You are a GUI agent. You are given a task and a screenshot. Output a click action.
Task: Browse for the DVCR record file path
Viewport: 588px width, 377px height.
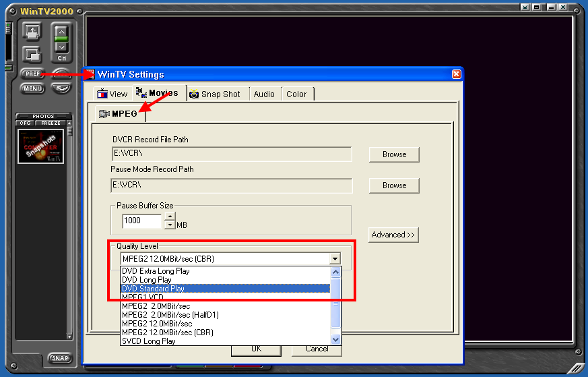[x=394, y=154]
